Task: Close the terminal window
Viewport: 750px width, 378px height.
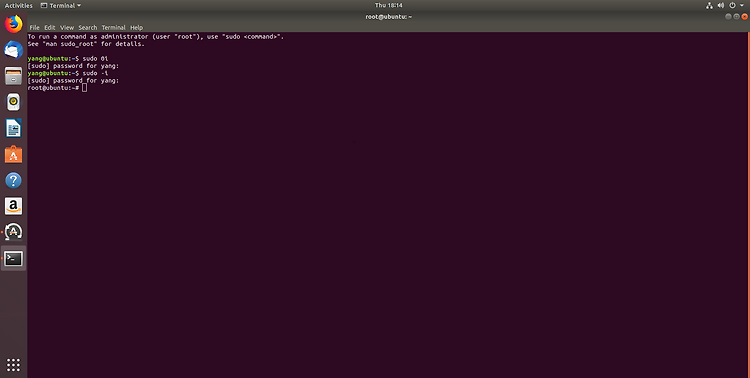Action: [x=744, y=16]
